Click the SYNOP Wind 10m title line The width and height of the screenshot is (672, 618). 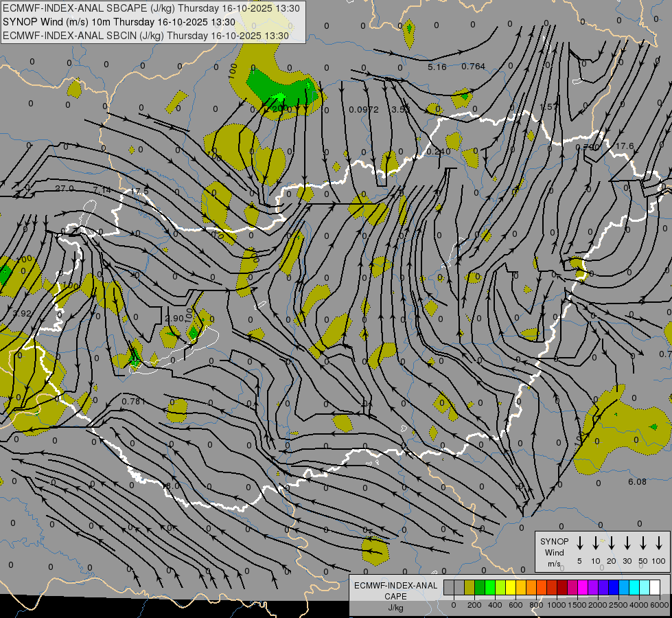[x=119, y=22]
